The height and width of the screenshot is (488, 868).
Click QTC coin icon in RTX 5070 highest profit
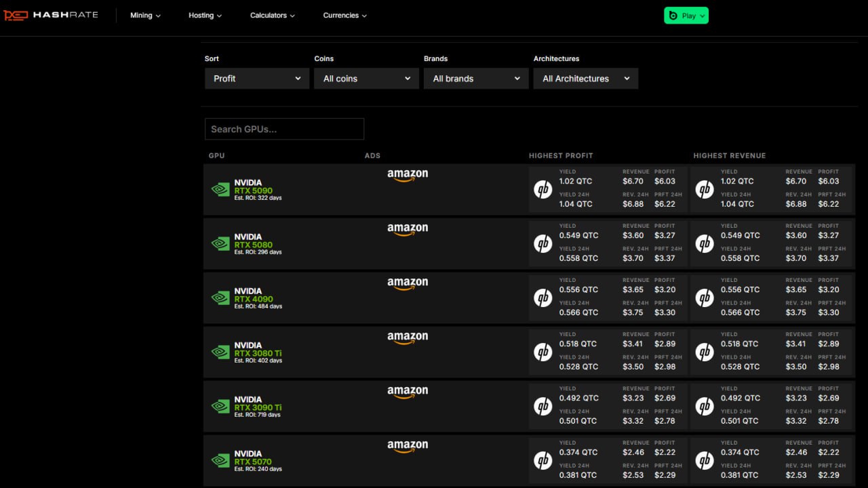(x=542, y=461)
